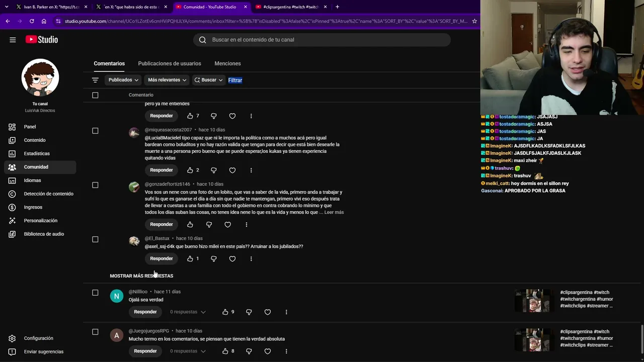644x362 pixels.
Task: Select the @Nilllioo comment checkbox
Action: coord(95,293)
